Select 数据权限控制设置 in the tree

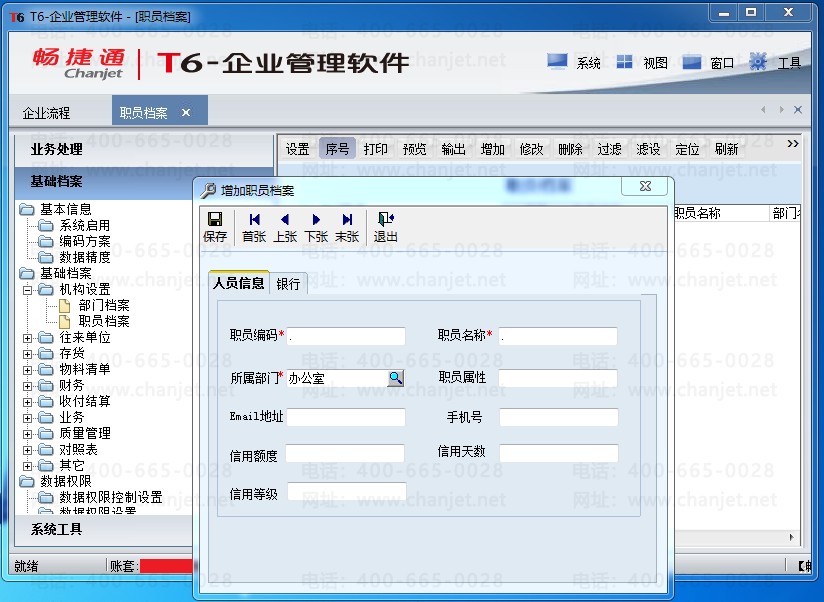111,497
